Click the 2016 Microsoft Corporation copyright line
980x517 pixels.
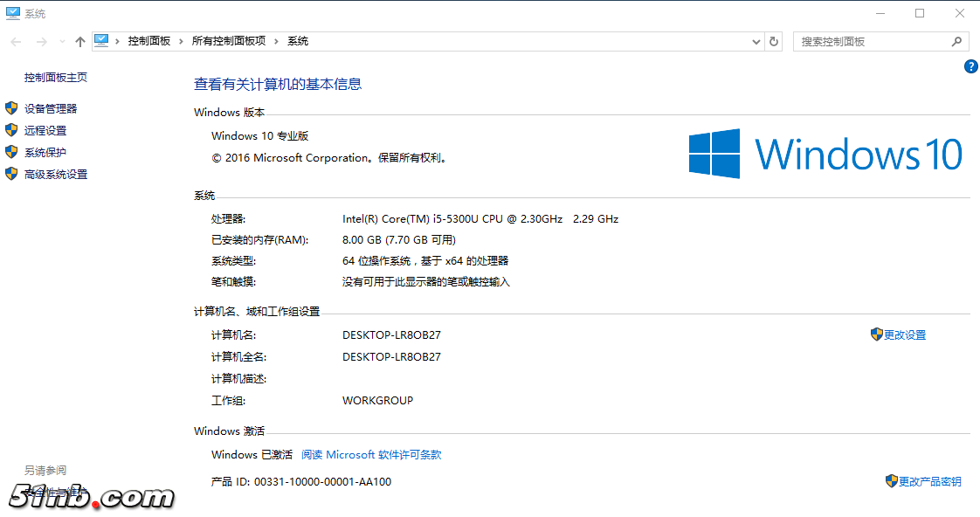tap(331, 158)
